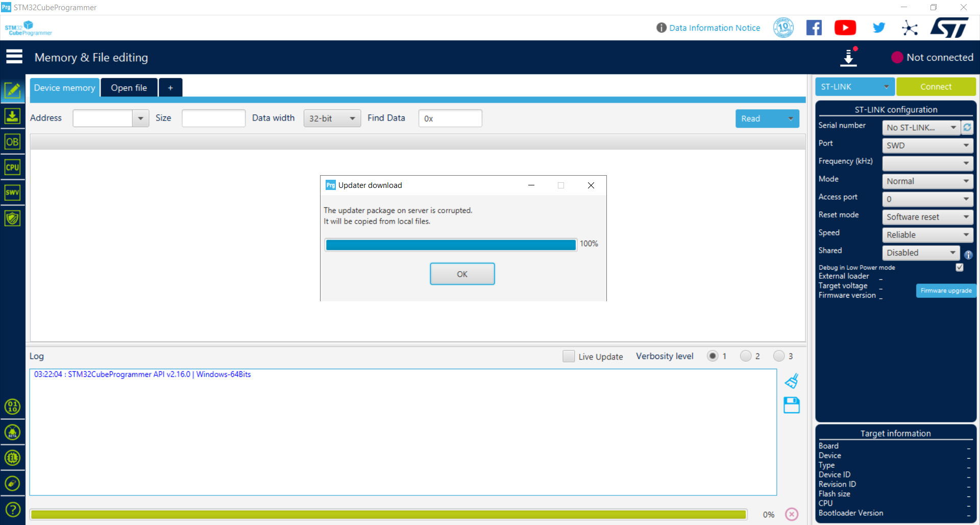980x525 pixels.
Task: Open the Option bytes (OB) panel
Action: [13, 142]
